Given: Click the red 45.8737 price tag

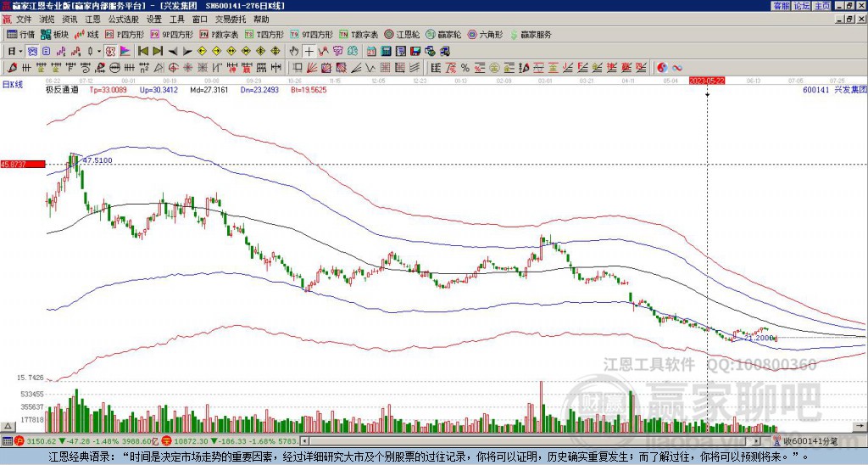Looking at the screenshot, I should point(23,165).
